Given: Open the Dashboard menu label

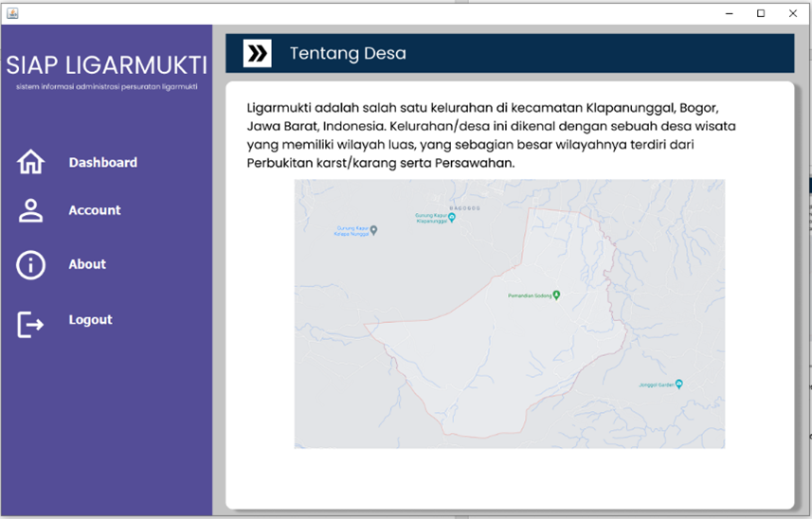Looking at the screenshot, I should pos(102,163).
